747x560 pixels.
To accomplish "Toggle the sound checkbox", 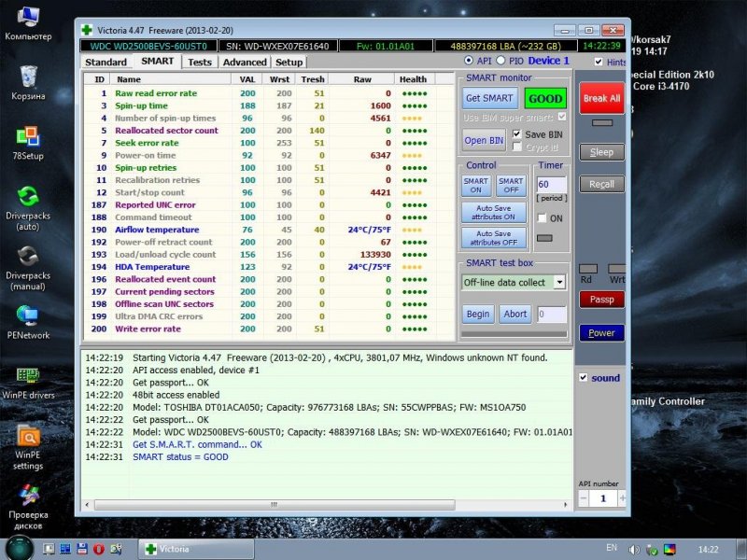I will coord(584,378).
